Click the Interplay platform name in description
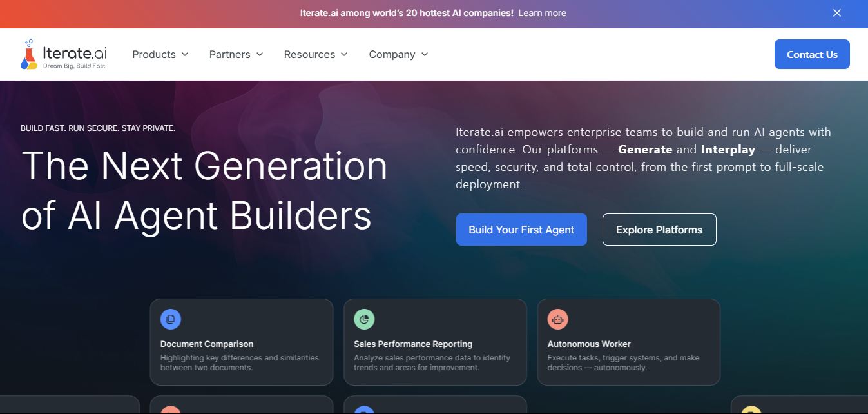 [x=729, y=150]
